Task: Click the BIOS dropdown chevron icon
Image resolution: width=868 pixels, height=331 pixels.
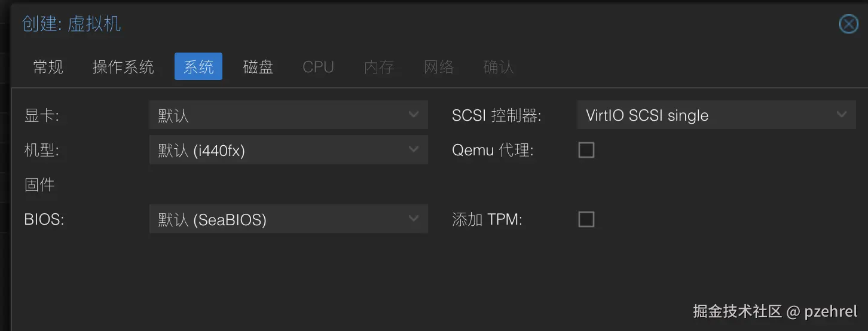Action: [x=414, y=219]
